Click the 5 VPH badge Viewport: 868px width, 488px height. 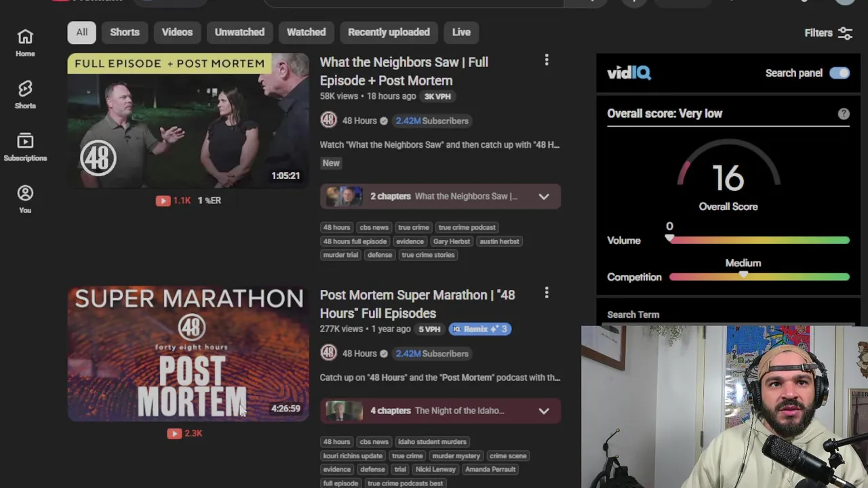[x=429, y=329]
